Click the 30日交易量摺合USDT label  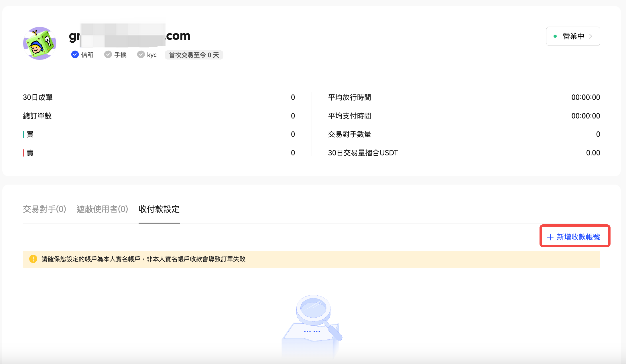[x=363, y=153]
